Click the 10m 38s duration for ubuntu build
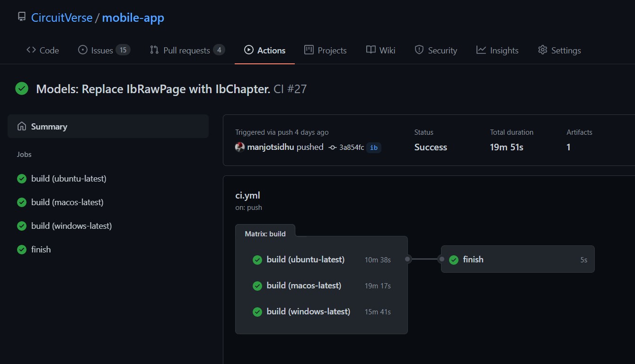The width and height of the screenshot is (635, 364). coord(378,260)
